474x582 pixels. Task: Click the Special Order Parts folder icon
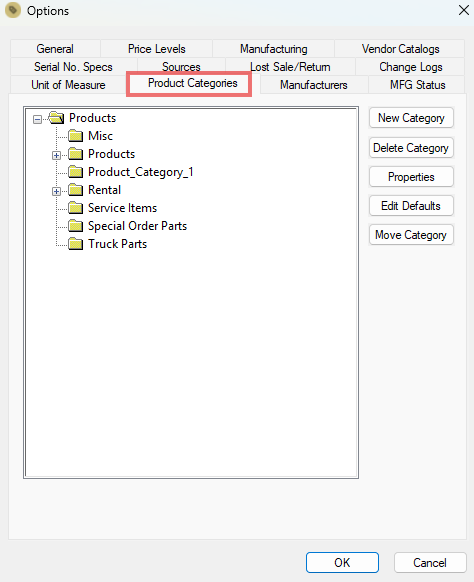(76, 226)
